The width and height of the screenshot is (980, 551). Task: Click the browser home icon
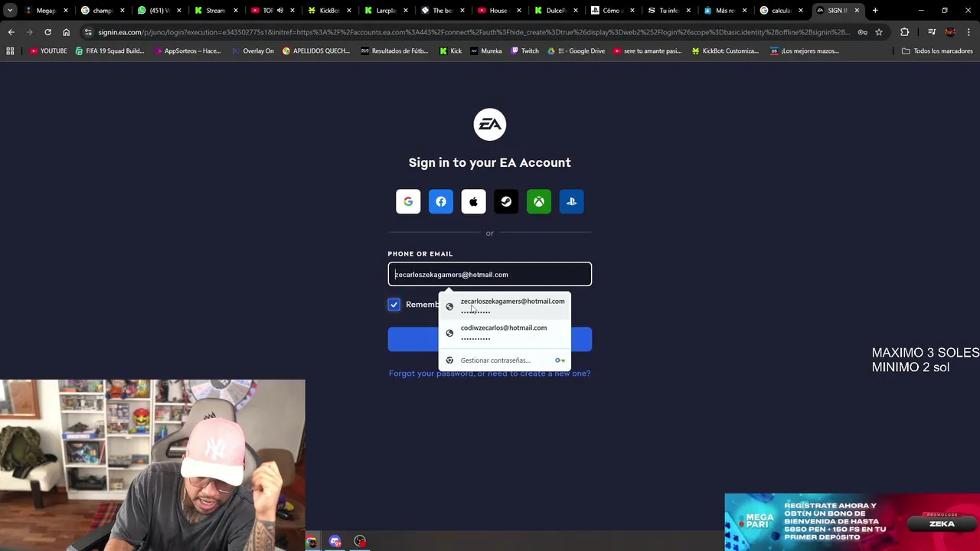[x=66, y=32]
